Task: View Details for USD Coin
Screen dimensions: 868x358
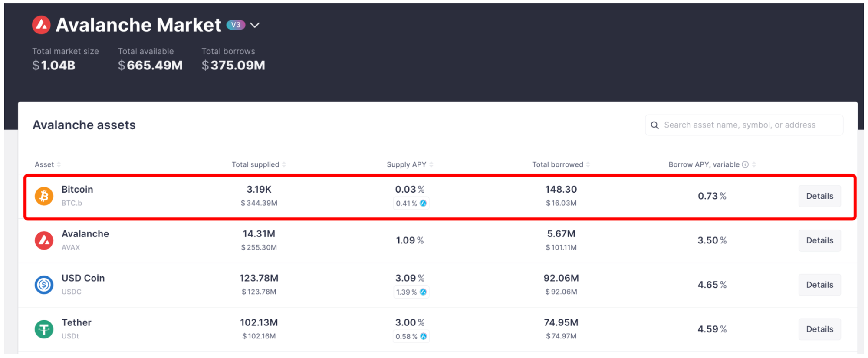Action: tap(819, 285)
